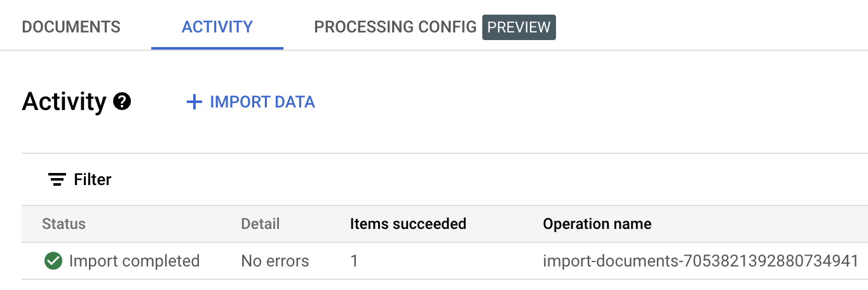Open the DOCUMENTS tab

tap(71, 27)
